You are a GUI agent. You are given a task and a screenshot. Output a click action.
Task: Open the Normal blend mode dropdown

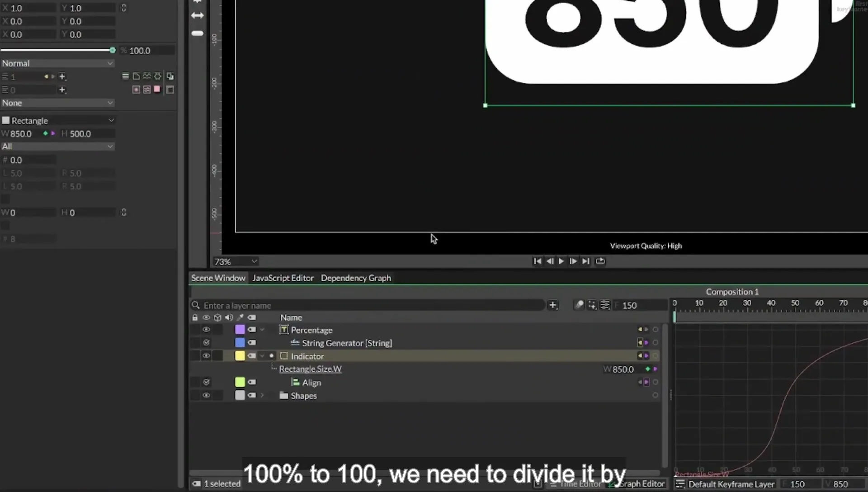tap(57, 64)
